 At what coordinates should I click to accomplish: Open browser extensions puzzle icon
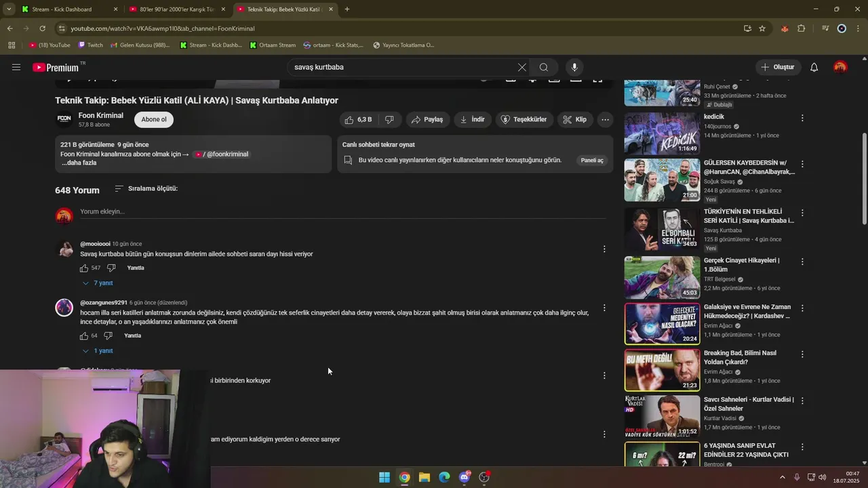pyautogui.click(x=802, y=28)
